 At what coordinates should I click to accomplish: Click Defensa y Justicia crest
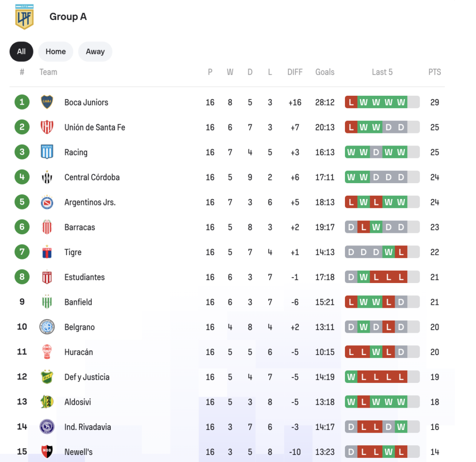click(x=47, y=377)
